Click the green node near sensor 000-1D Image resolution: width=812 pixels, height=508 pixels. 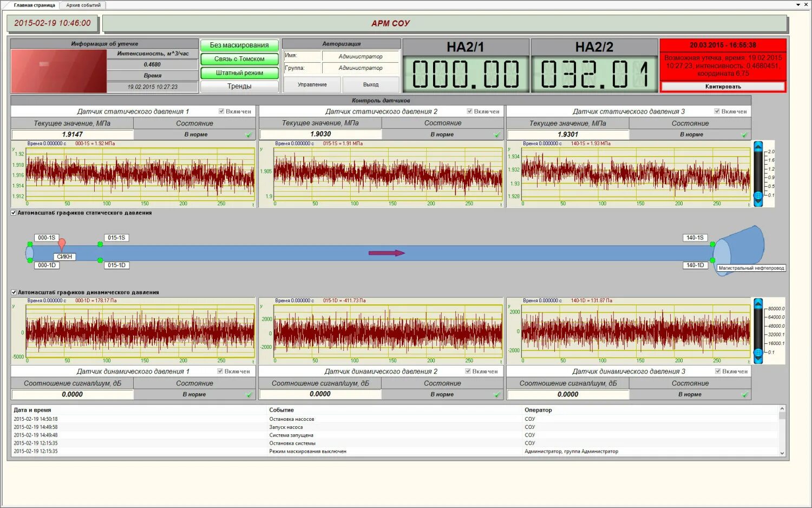point(30,260)
